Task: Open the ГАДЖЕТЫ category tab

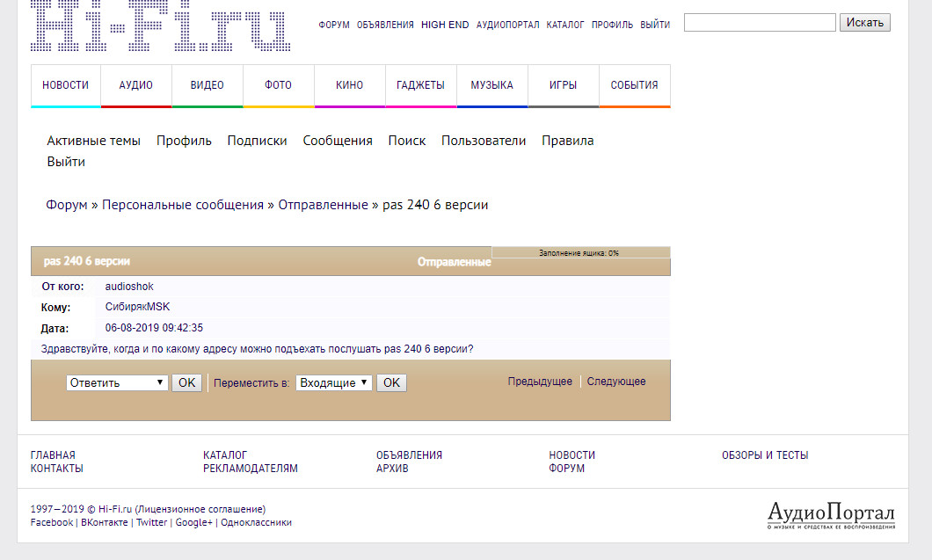Action: click(420, 85)
